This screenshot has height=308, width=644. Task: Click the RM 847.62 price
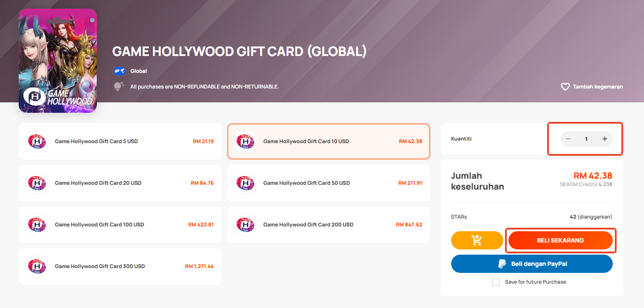409,225
